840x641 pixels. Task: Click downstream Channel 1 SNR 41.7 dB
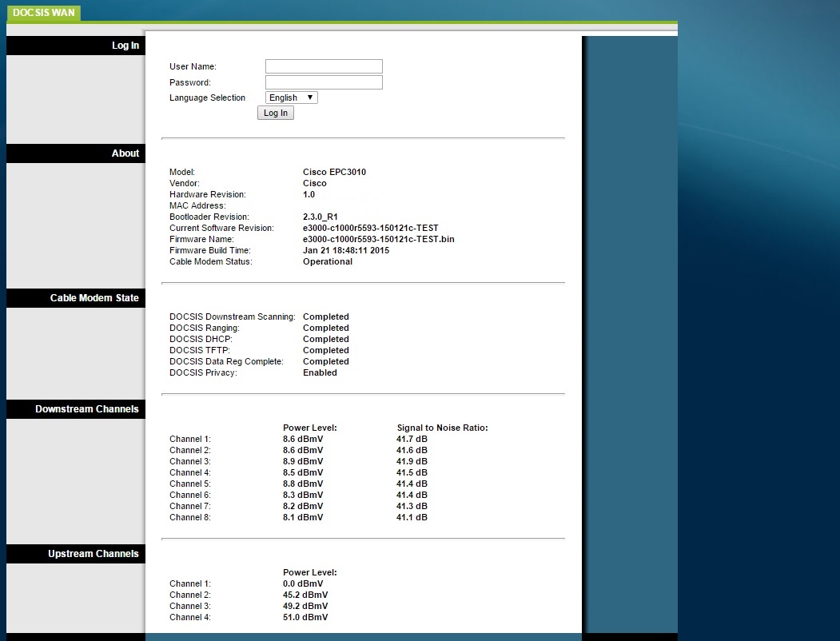point(412,439)
